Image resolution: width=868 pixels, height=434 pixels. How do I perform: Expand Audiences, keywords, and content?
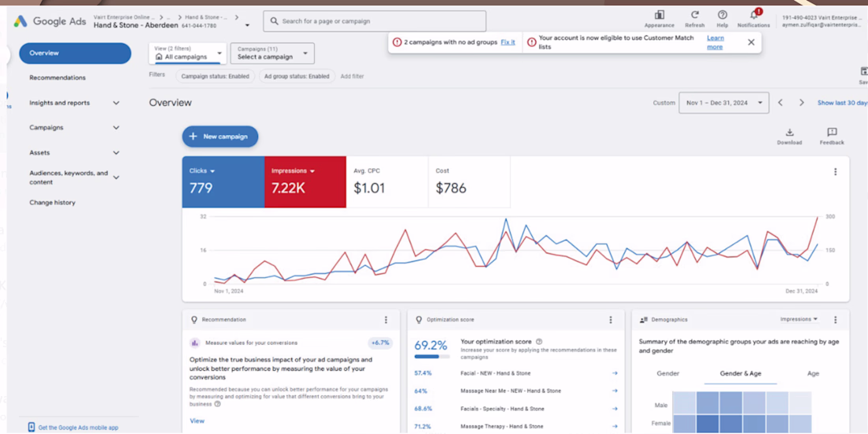(116, 177)
